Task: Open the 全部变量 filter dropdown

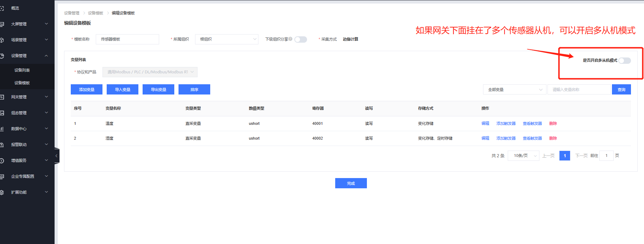Action: pos(514,90)
